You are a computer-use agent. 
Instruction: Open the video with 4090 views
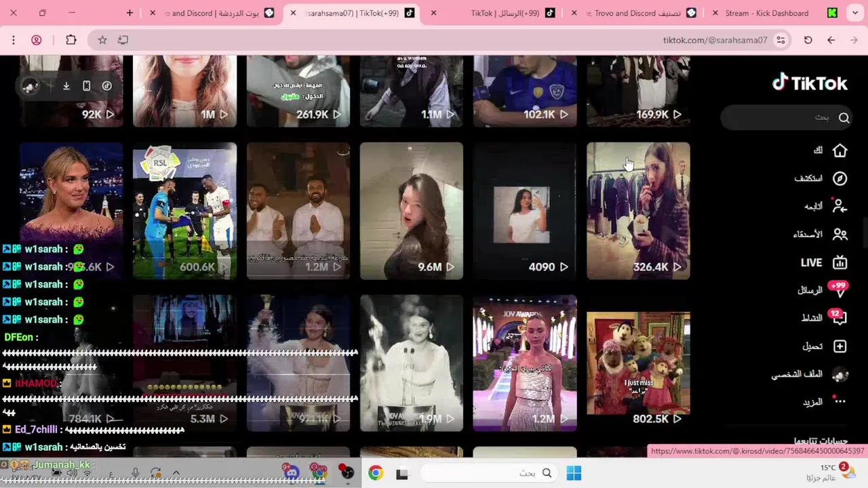click(x=525, y=210)
